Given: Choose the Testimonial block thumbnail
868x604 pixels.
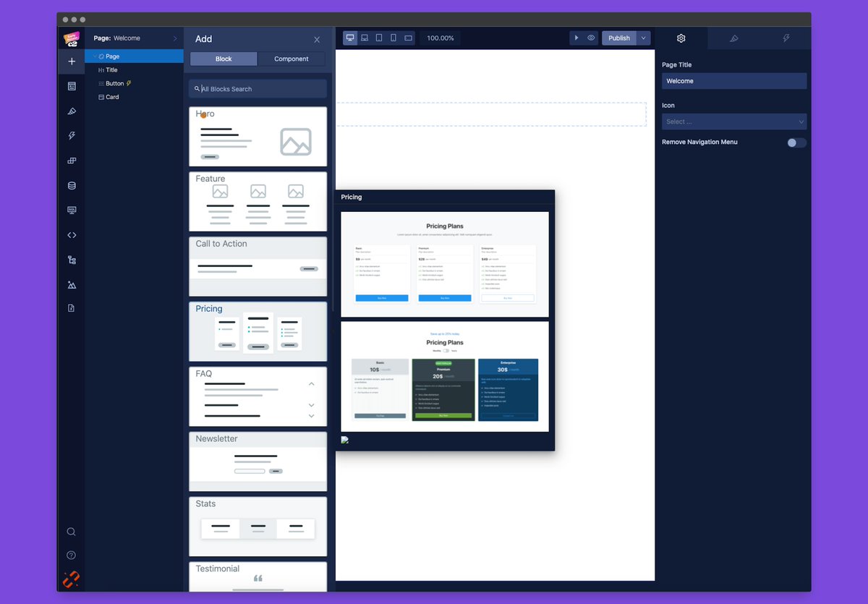Looking at the screenshot, I should (258, 577).
